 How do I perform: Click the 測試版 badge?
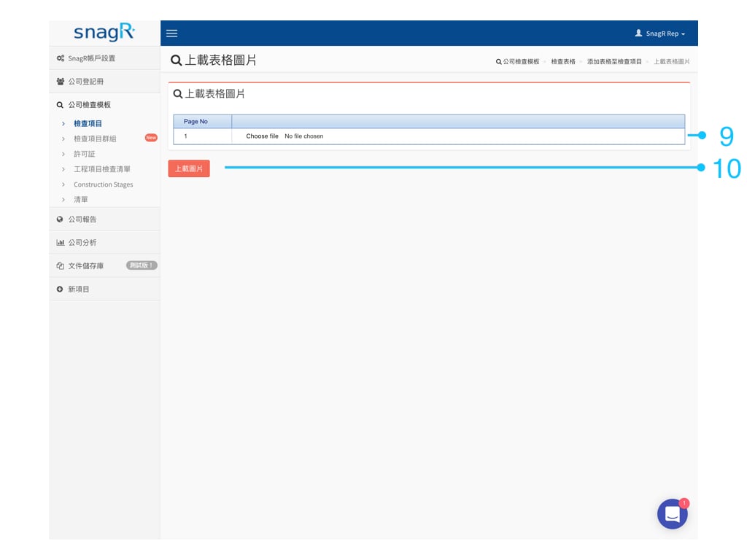(x=142, y=265)
